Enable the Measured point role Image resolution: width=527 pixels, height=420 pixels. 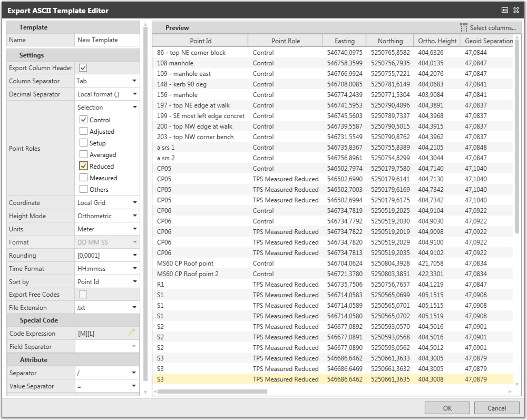[83, 178]
